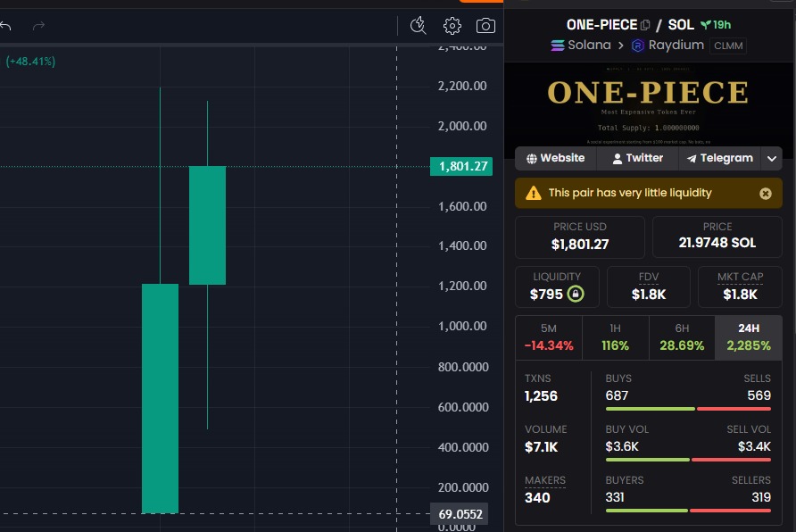Click the Raydium DEX name link
Viewport: 796px width, 532px height.
[676, 46]
